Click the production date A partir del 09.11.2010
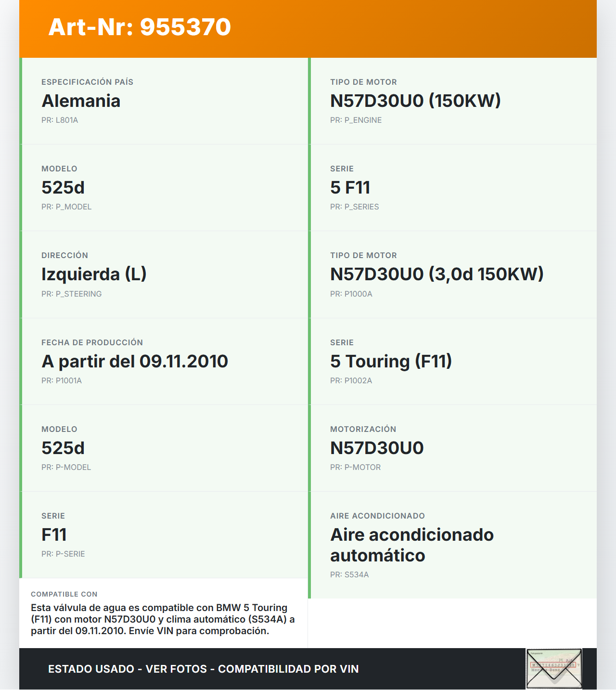 [x=135, y=362]
